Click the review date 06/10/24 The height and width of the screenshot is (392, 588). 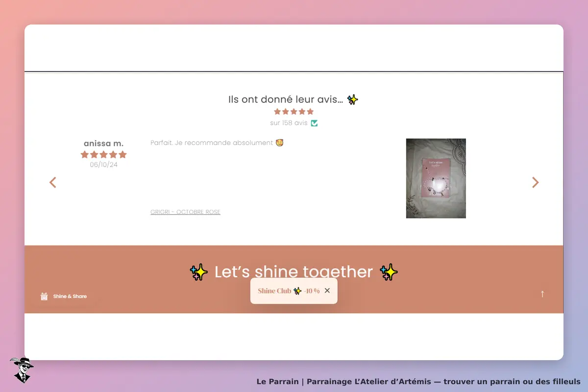point(104,165)
